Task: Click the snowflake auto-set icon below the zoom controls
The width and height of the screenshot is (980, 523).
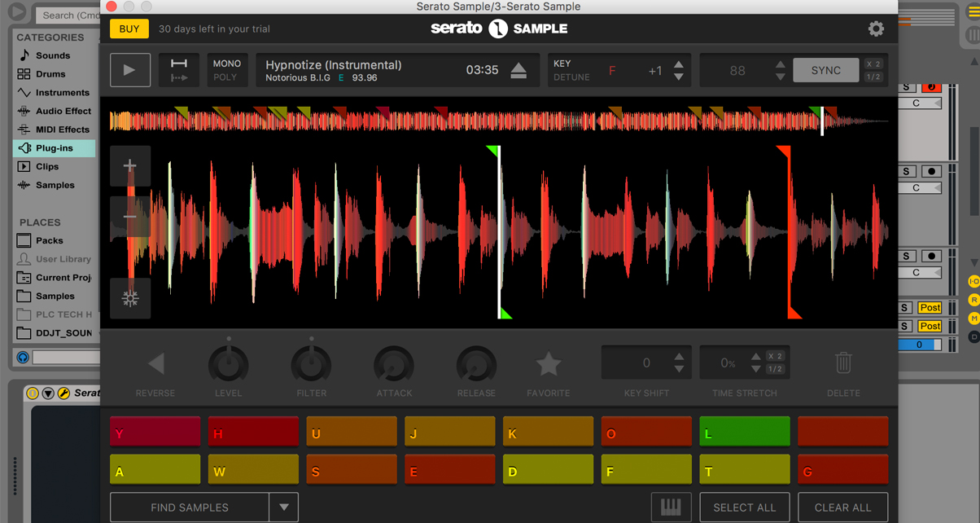Action: coord(129,298)
